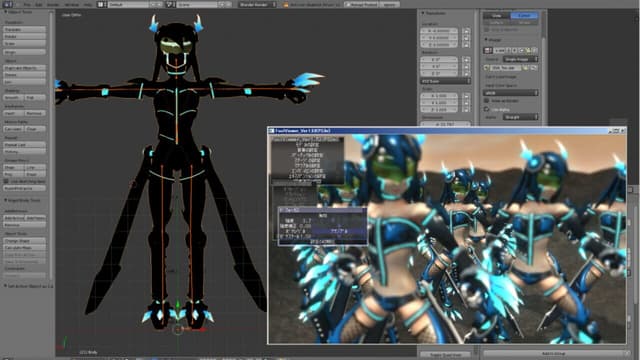Click the fake user F button in Image panel
Viewport: 640px width, 360px height.
(x=515, y=51)
